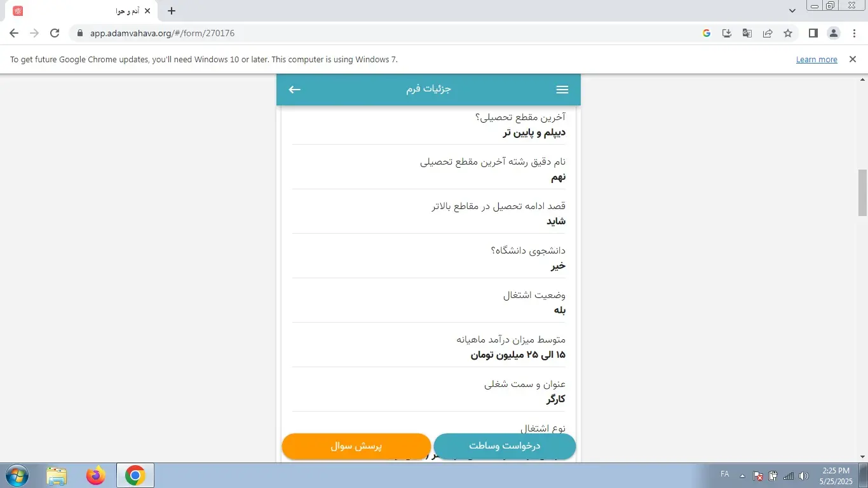Click the Learn more link
The width and height of the screenshot is (868, 488).
[816, 60]
